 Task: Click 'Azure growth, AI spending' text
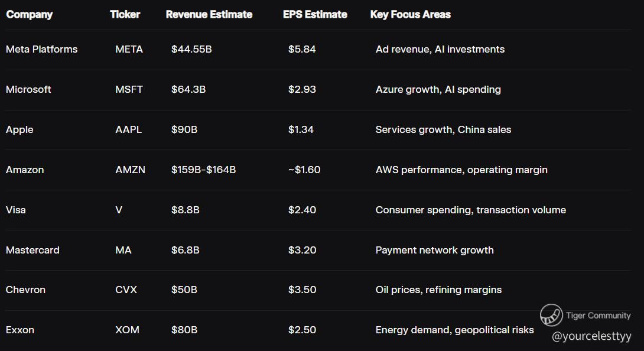(438, 89)
